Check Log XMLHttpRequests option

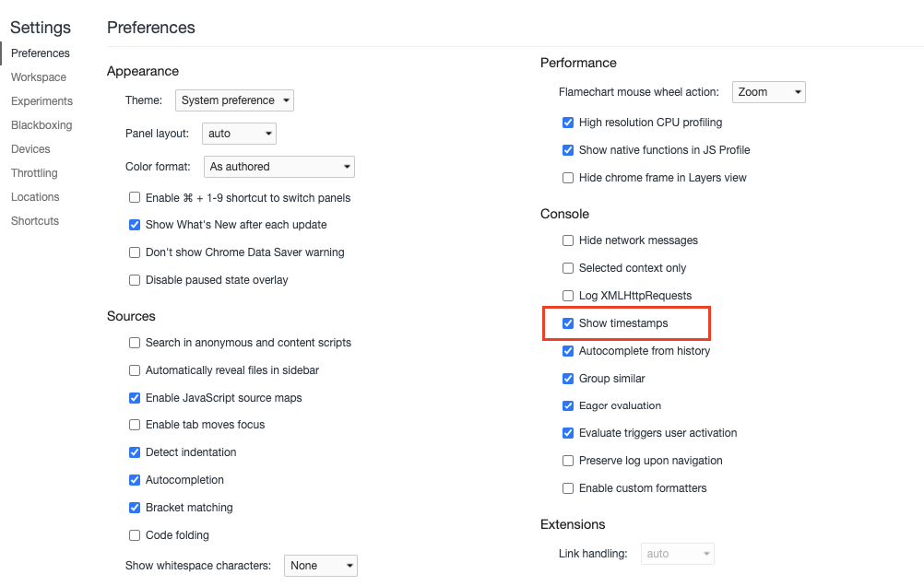tap(569, 296)
